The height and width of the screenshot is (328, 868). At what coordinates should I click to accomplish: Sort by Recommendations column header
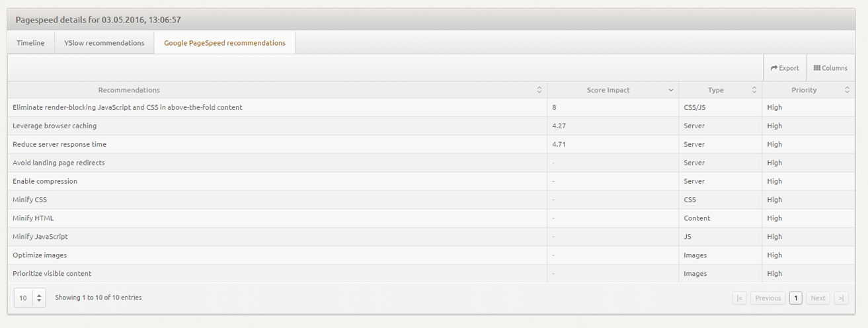tap(277, 90)
